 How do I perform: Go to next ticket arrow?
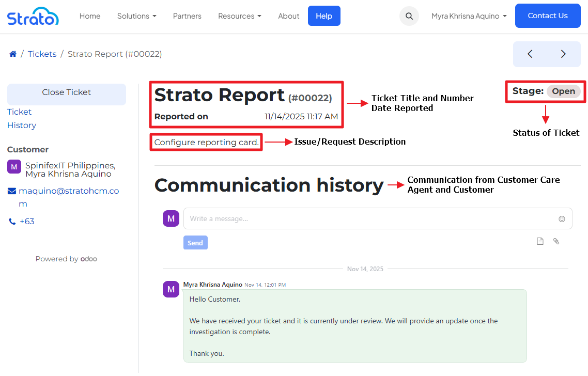563,54
